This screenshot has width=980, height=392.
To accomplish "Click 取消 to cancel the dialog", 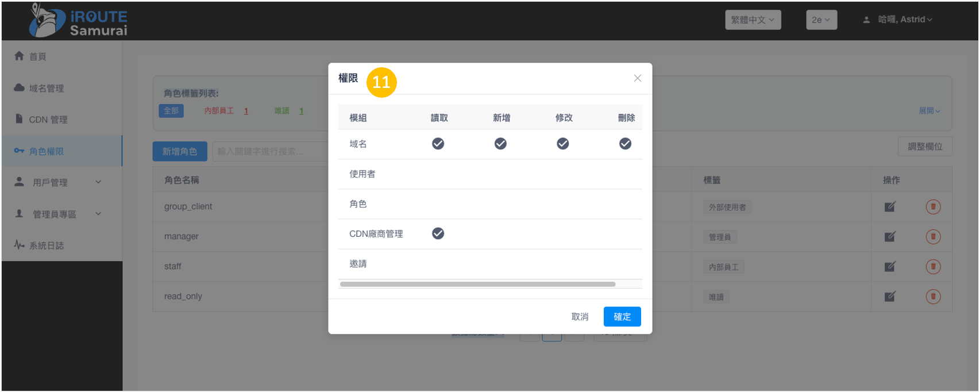I will pos(580,317).
